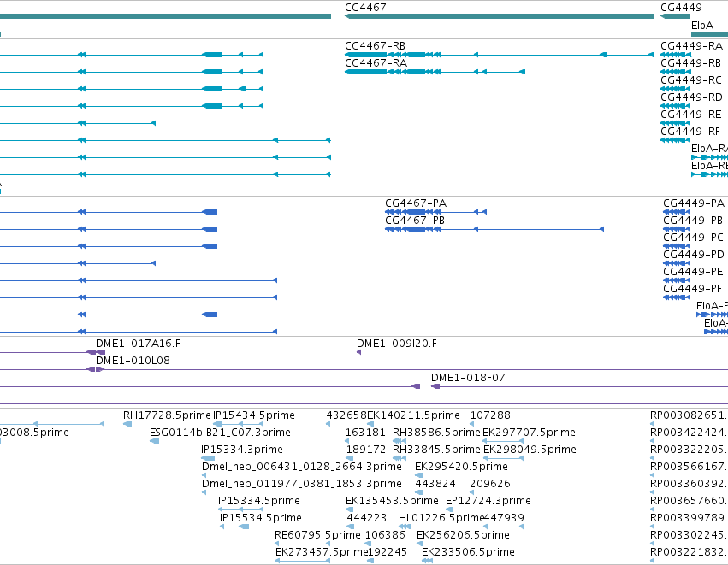Click feature 163181 label
This screenshot has height=565, width=728.
[365, 433]
